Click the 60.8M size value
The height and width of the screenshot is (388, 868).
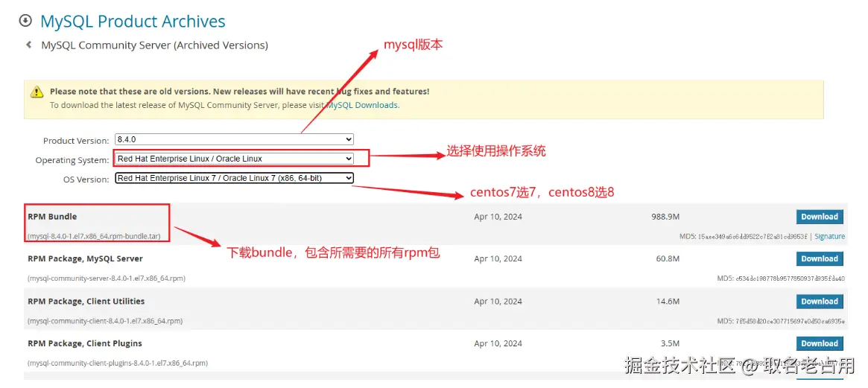pyautogui.click(x=668, y=258)
